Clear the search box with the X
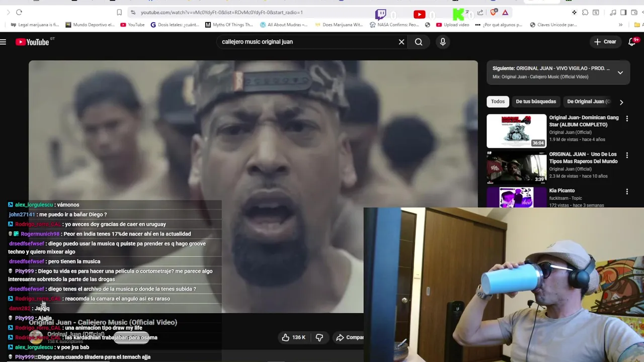The image size is (644, 362). pos(401,42)
